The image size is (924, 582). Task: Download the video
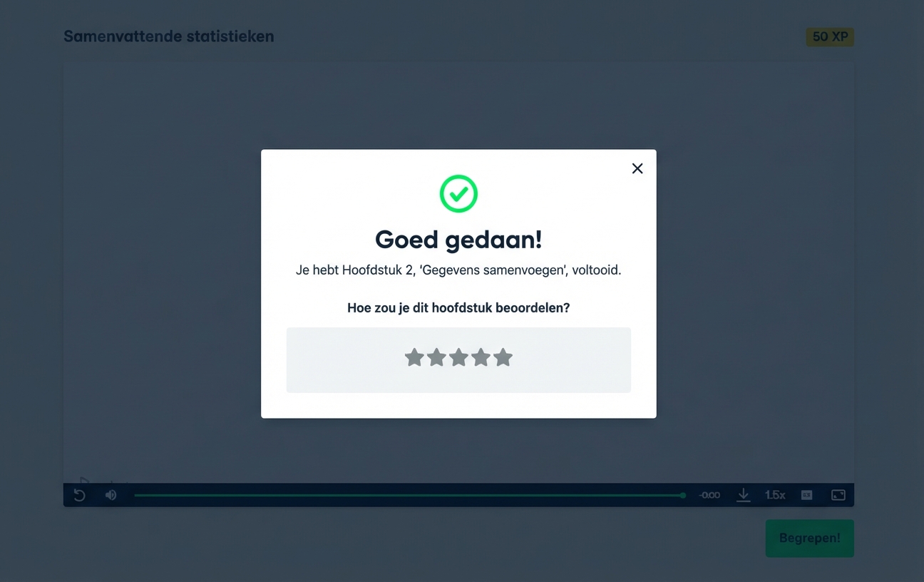coord(743,494)
